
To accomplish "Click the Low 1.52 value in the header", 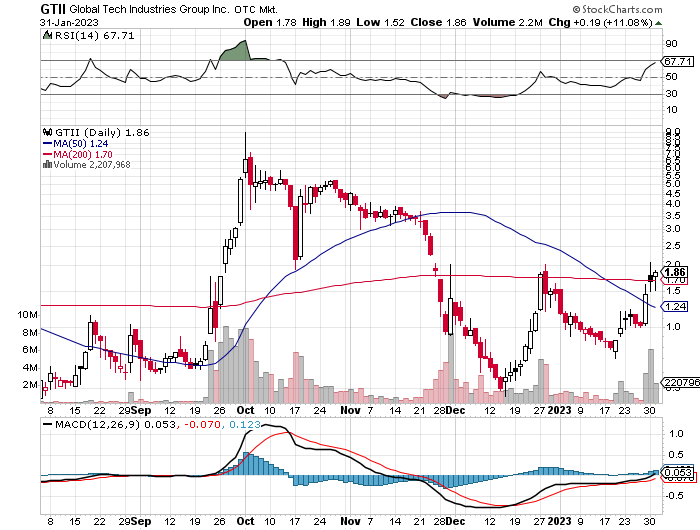I will [x=380, y=22].
